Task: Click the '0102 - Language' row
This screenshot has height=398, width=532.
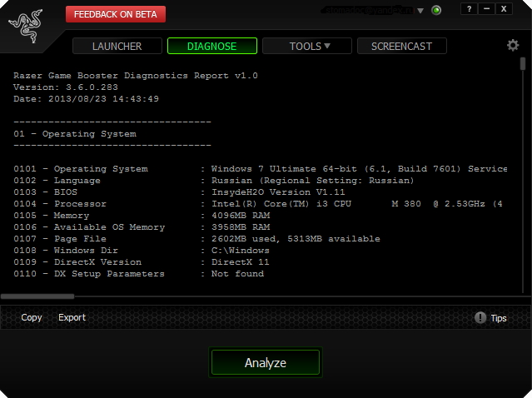Action: (214, 181)
